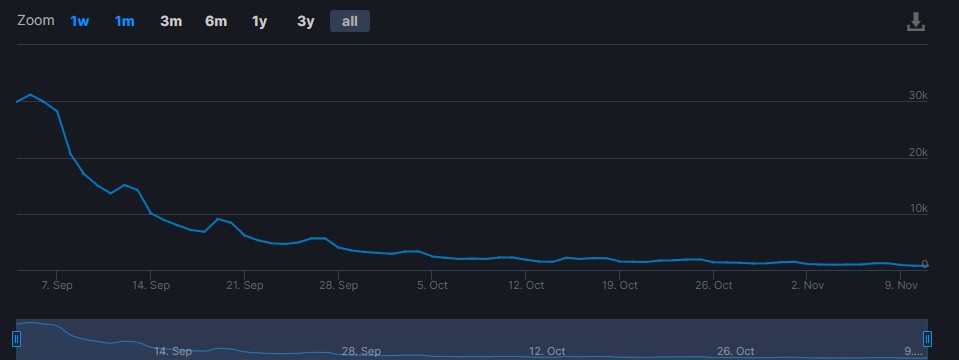Click the peak point of the line chart

[31, 94]
